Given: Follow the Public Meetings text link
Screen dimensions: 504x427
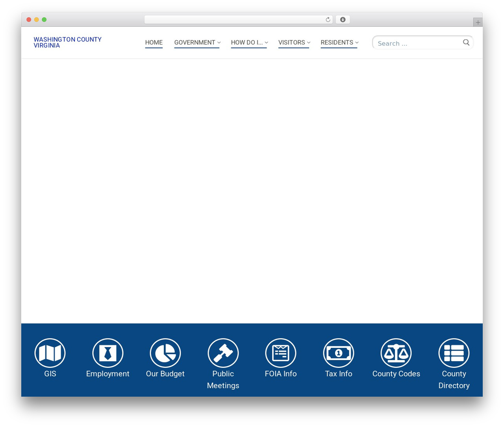Looking at the screenshot, I should (x=223, y=380).
